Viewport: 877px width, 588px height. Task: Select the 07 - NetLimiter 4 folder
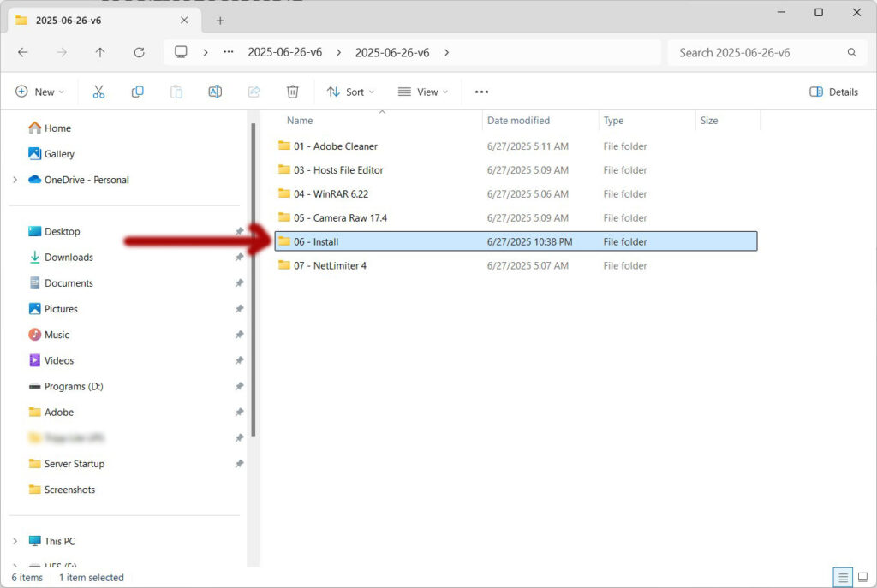[x=330, y=265]
